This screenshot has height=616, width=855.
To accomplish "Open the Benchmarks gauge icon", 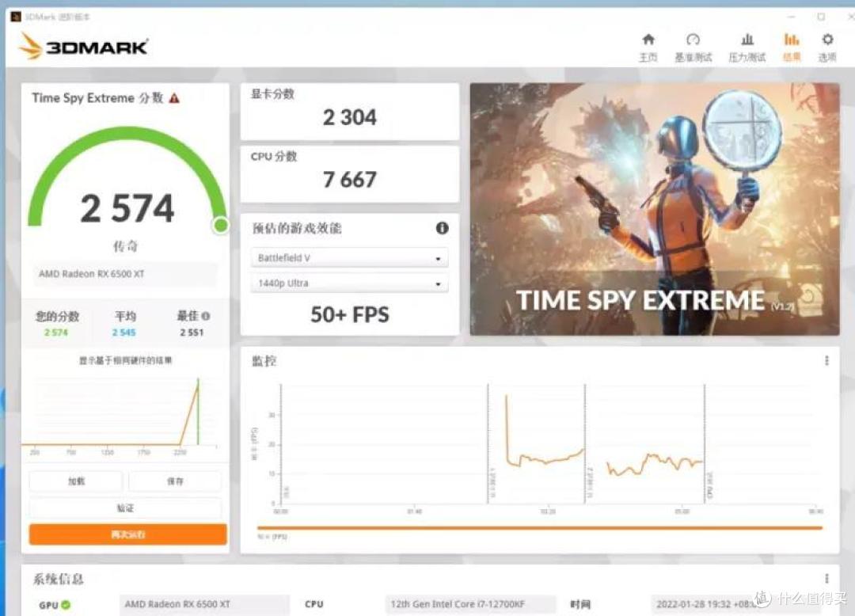I will point(693,40).
